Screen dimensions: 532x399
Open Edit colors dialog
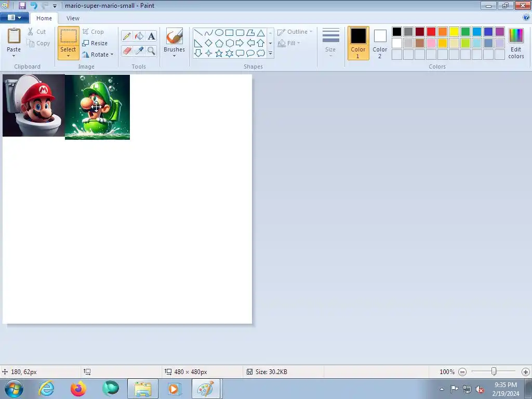(x=516, y=44)
